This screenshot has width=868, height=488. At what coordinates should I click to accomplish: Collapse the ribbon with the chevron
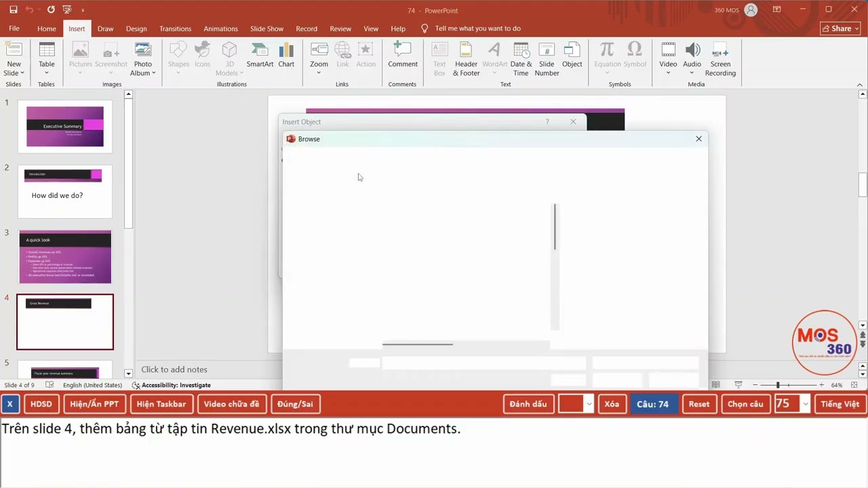(861, 85)
